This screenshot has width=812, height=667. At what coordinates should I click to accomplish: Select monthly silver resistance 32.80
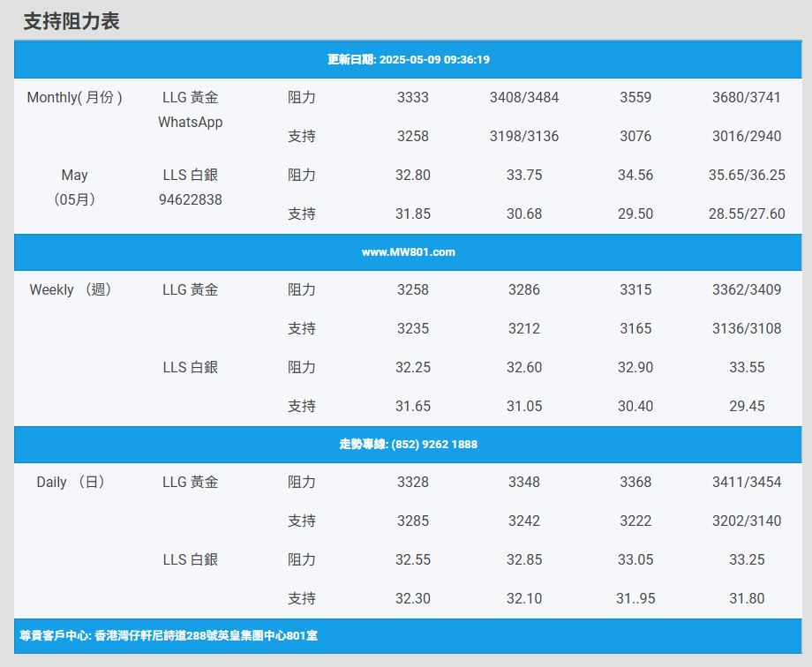(x=413, y=175)
